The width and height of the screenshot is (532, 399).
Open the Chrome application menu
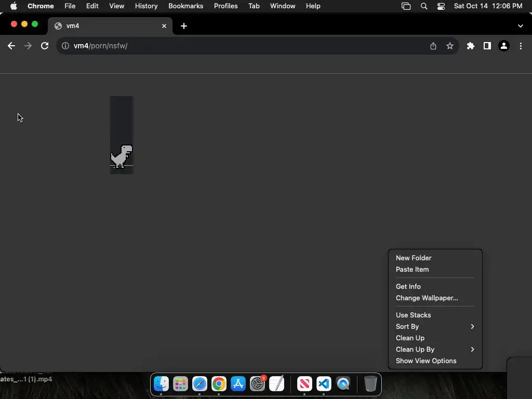tap(41, 6)
